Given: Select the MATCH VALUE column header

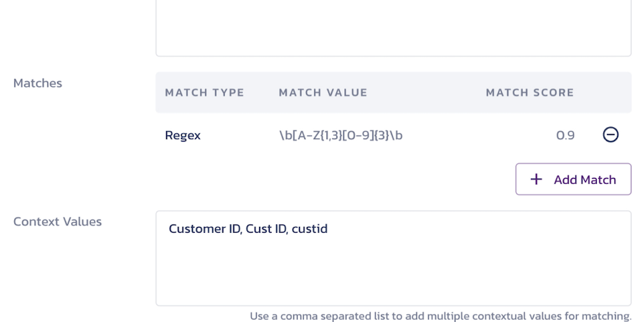Looking at the screenshot, I should click(323, 92).
